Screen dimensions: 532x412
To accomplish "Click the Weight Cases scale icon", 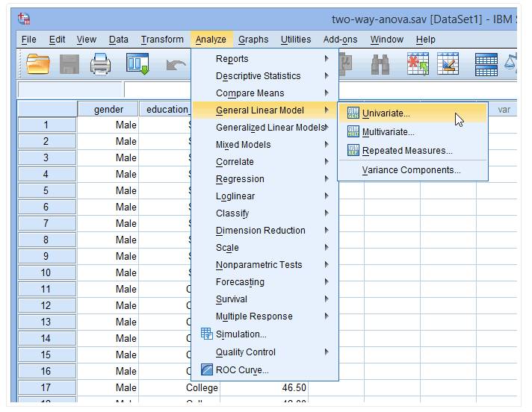I will click(x=510, y=63).
